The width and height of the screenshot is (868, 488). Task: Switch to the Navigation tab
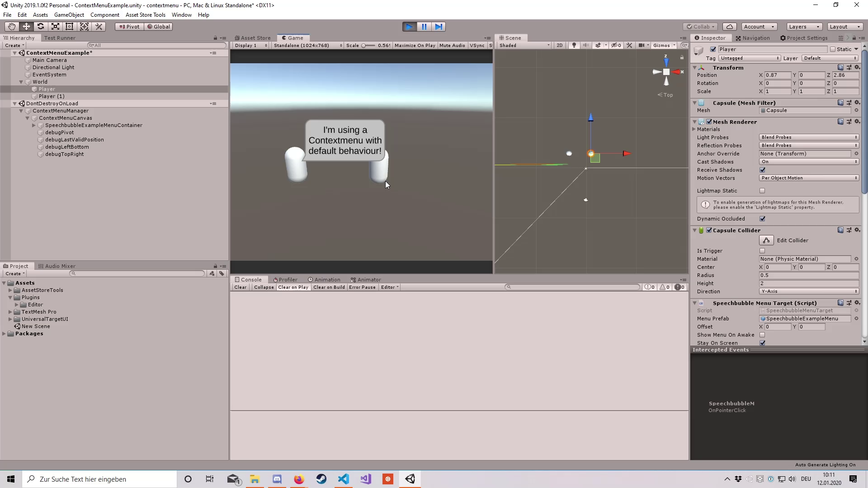[x=752, y=38]
